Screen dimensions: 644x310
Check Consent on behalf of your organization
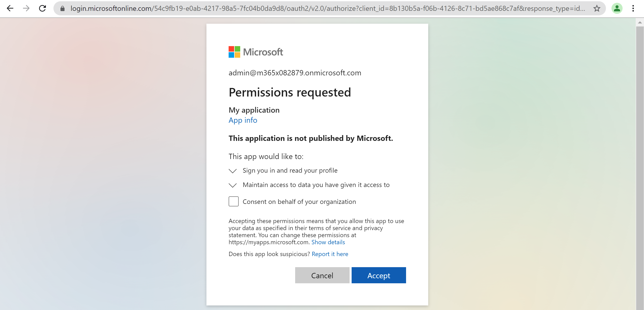click(x=233, y=201)
